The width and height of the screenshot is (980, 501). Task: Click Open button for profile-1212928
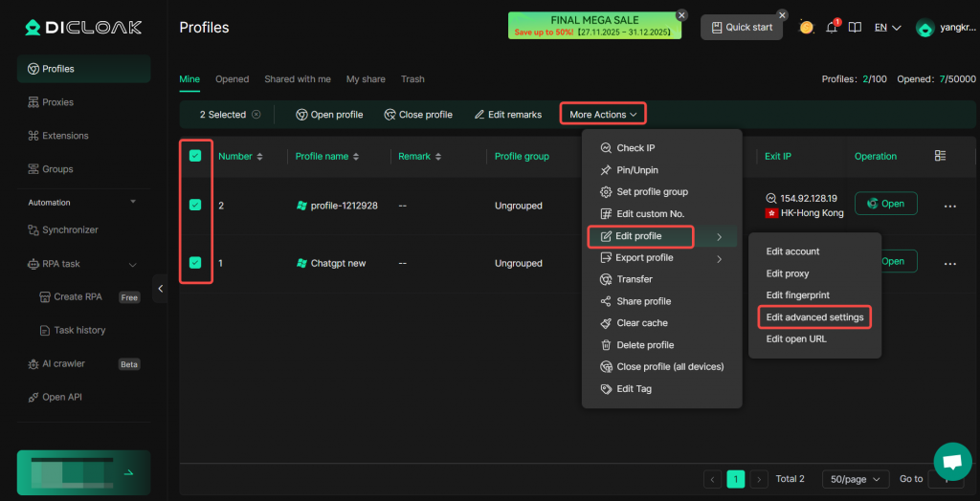click(x=885, y=204)
